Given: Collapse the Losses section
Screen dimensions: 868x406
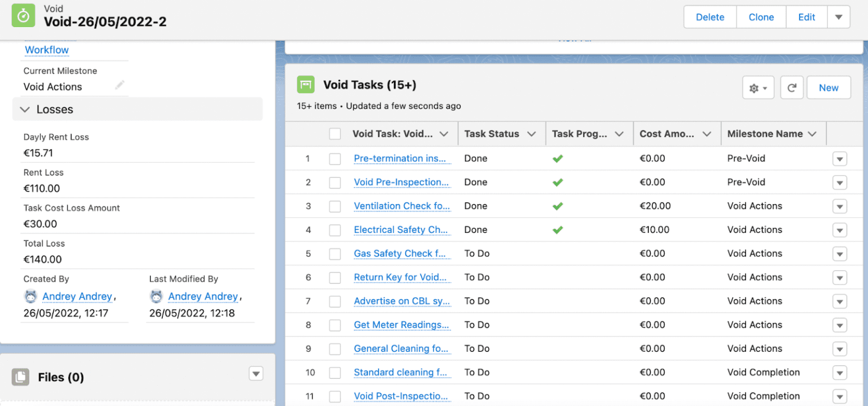Looking at the screenshot, I should (x=25, y=110).
